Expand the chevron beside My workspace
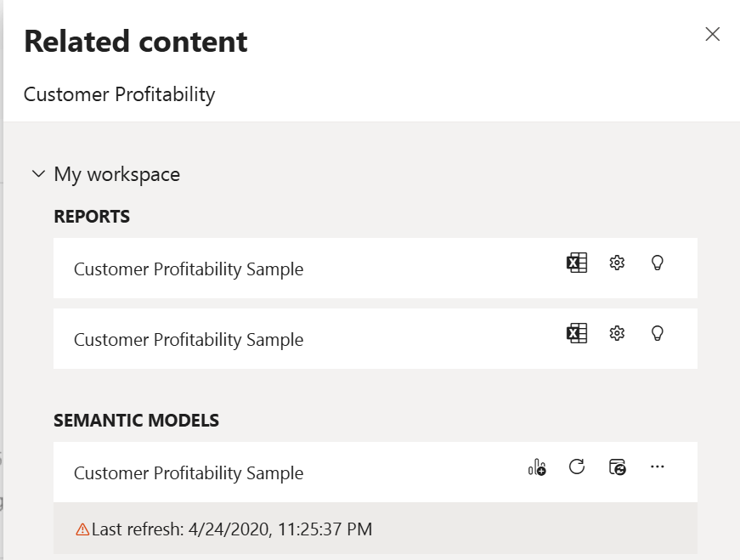The image size is (740, 560). [x=37, y=173]
